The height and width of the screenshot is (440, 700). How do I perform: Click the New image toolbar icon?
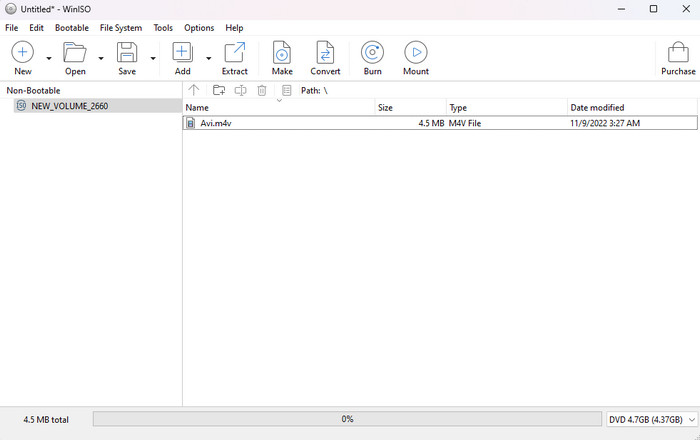(22, 52)
